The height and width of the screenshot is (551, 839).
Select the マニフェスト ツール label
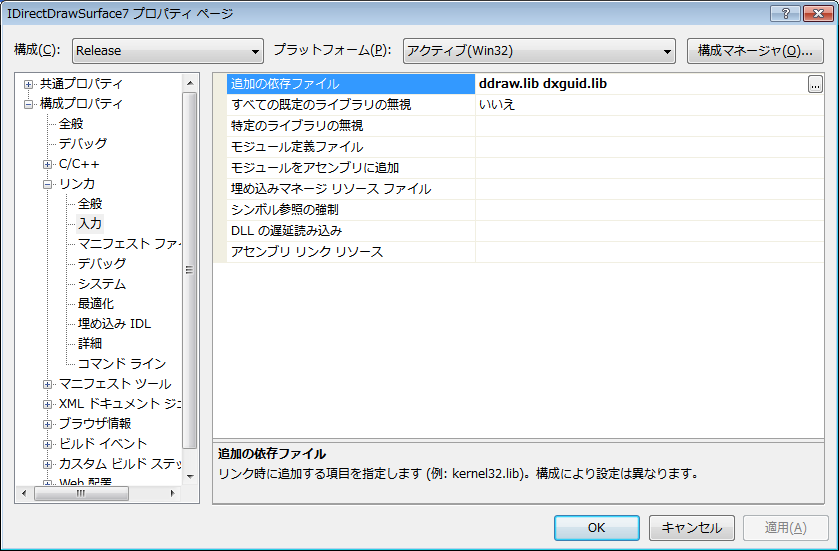(115, 384)
